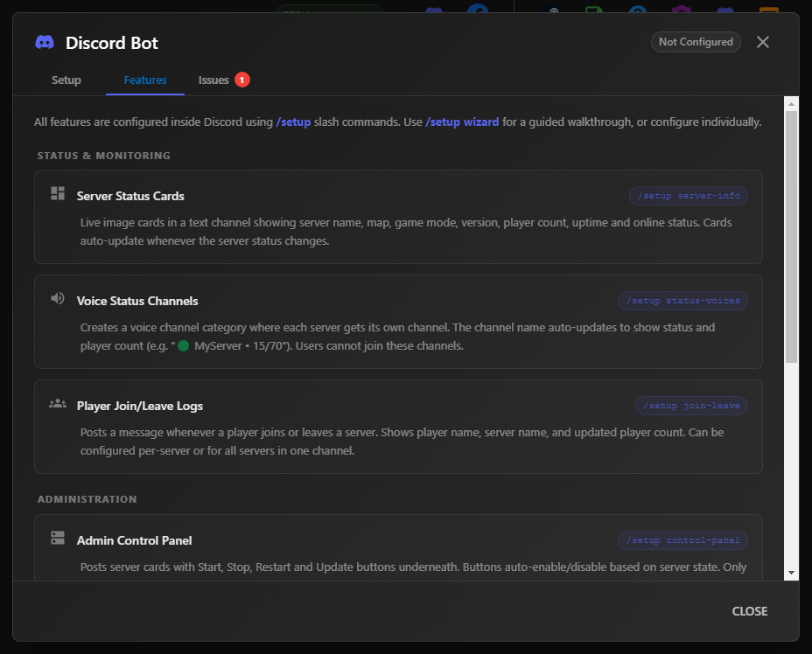812x654 pixels.
Task: Click the scrollbar up arrow
Action: [791, 104]
